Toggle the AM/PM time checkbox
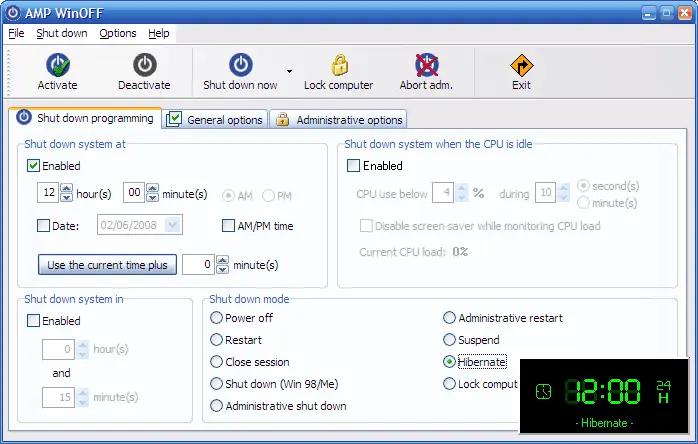The height and width of the screenshot is (444, 698). (x=229, y=226)
